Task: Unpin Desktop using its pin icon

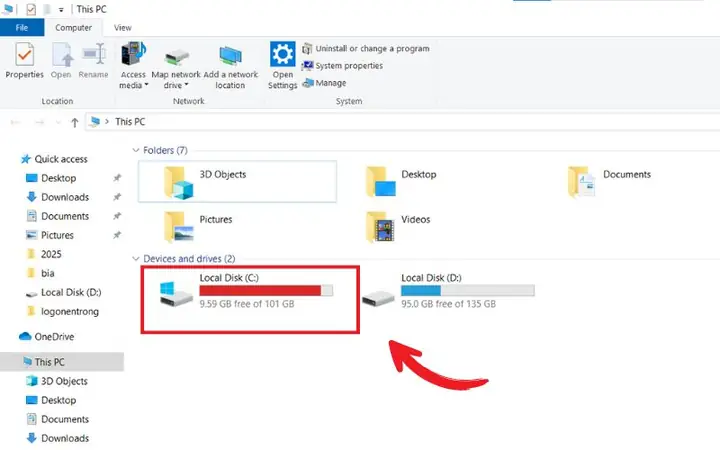Action: click(117, 178)
